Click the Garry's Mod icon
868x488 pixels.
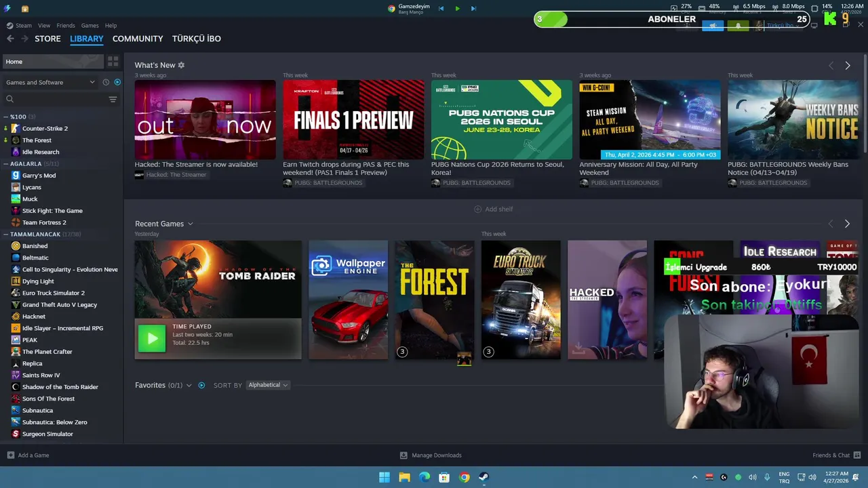16,176
